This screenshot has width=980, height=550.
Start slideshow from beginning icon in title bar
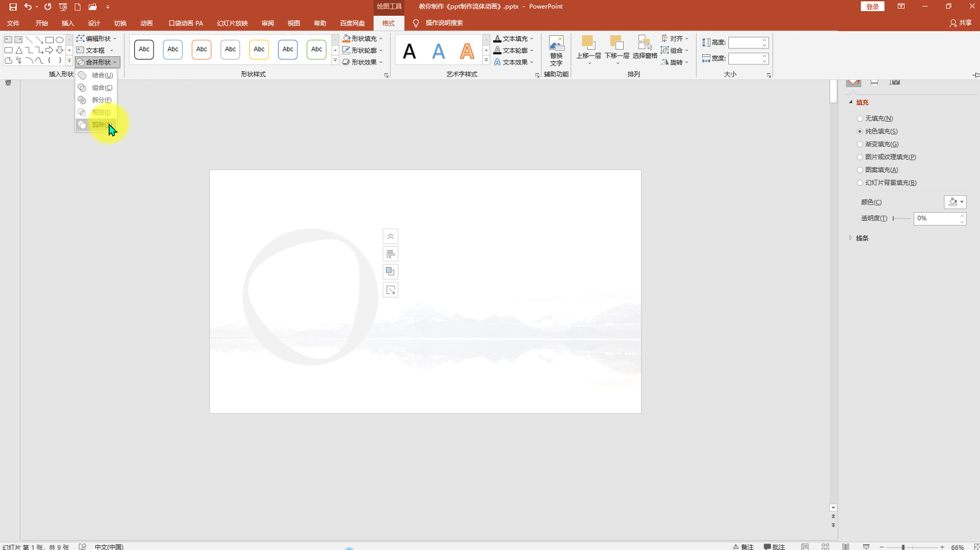pos(63,7)
